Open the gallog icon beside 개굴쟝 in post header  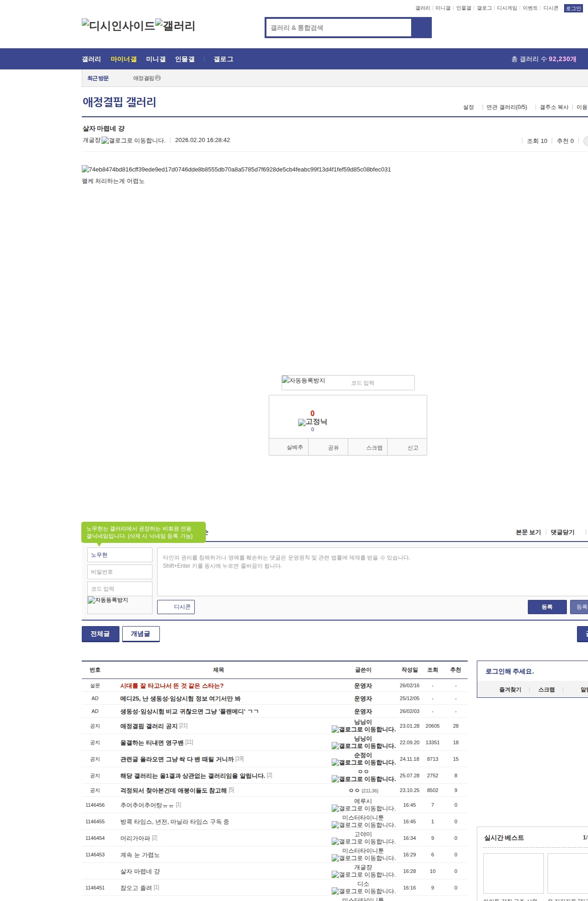tap(133, 141)
